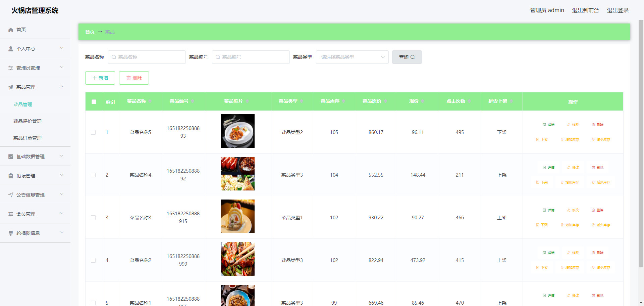Viewport: 644px width, 306px height.
Task: Click the 查询 search button
Action: click(x=407, y=57)
